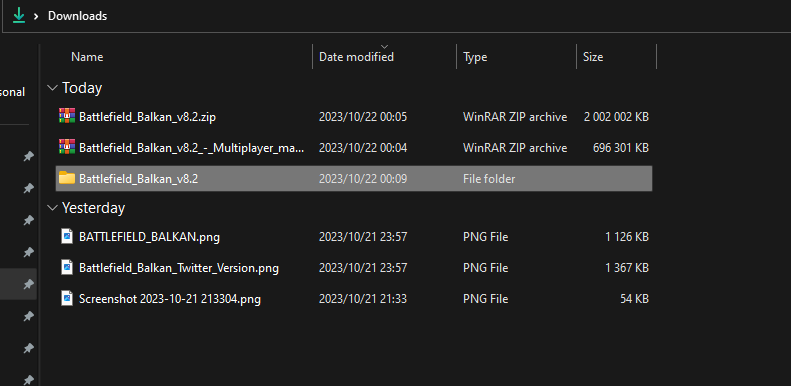Click the 1 367 KB size value

pos(627,267)
